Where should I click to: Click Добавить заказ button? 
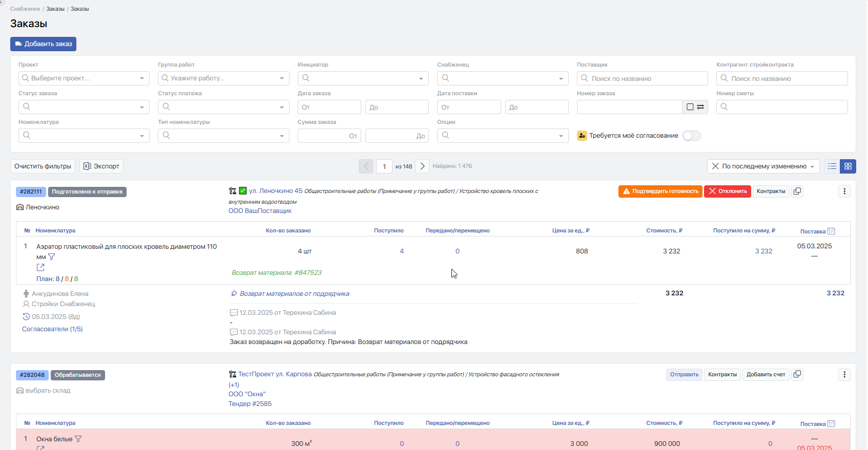[43, 44]
